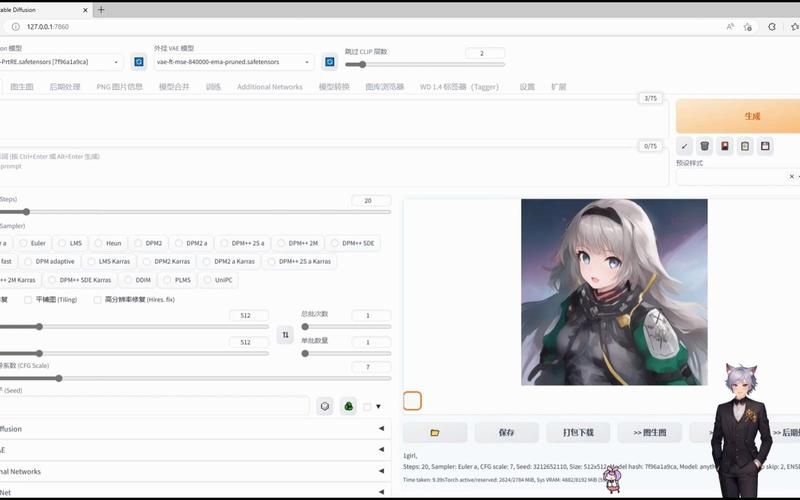The height and width of the screenshot is (500, 800).
Task: Click the browser refresh-style icon at right
Action: pos(772,27)
